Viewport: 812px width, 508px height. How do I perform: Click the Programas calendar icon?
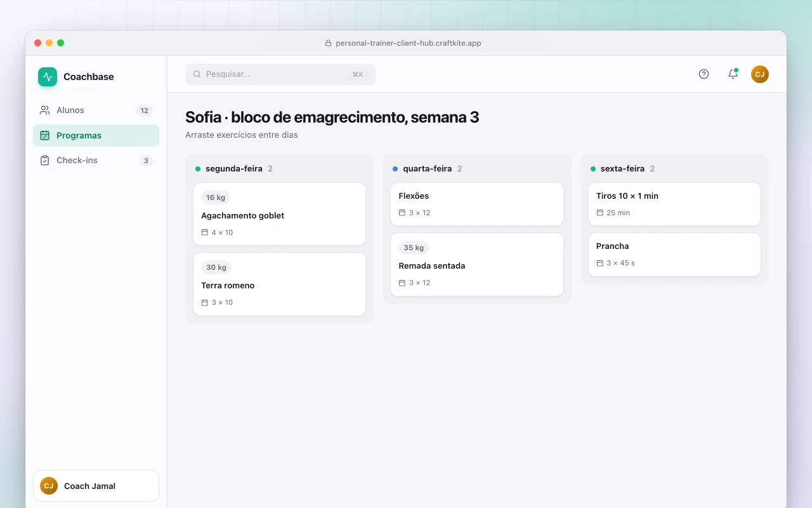coord(44,135)
